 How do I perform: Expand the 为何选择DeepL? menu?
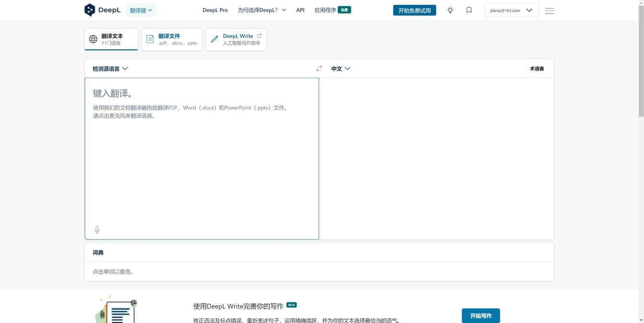click(x=262, y=10)
